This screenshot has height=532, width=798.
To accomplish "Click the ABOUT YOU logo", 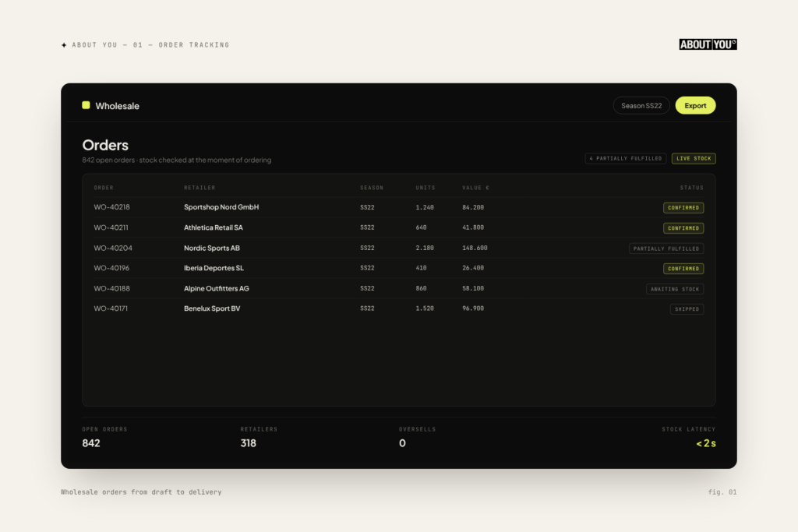I will pos(708,44).
